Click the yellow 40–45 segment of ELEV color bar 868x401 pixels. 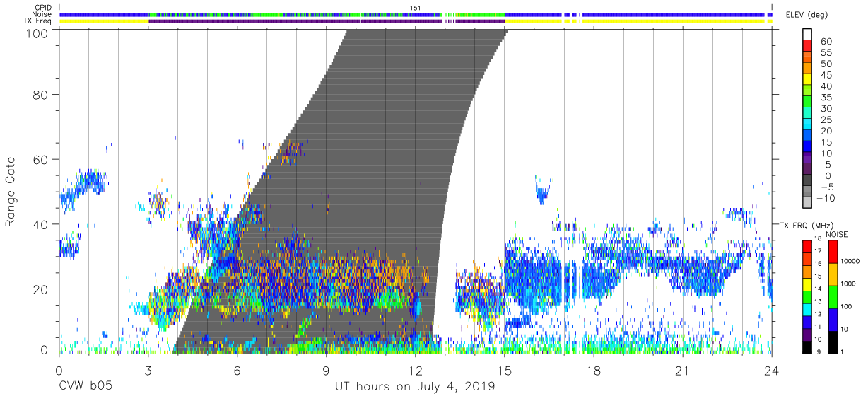807,81
